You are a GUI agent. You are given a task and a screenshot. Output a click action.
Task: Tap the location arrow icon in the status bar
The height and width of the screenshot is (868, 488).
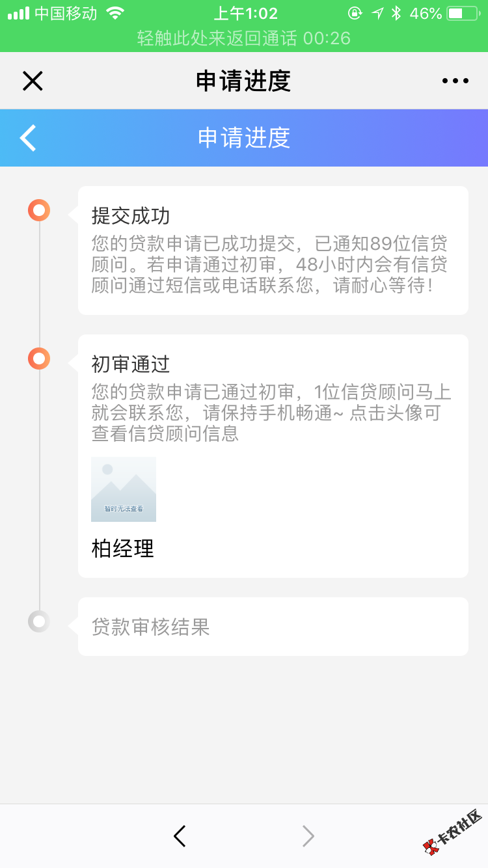(377, 13)
